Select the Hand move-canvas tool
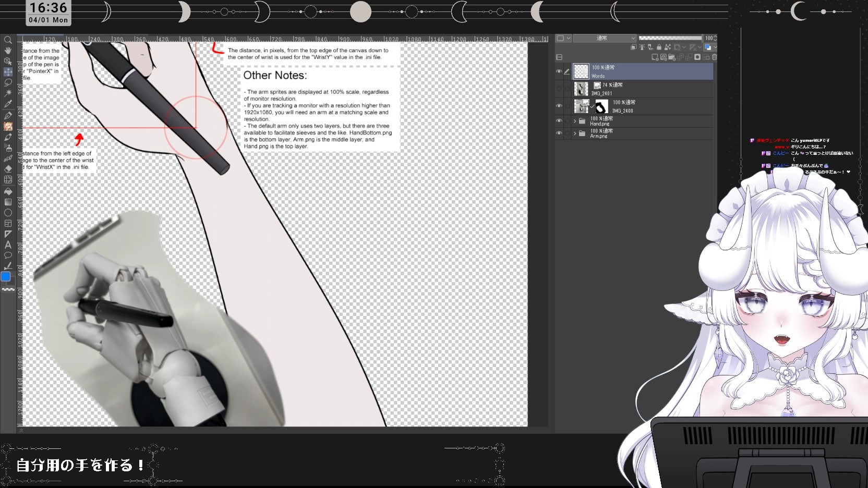Screen dimensions: 868x488 click(8, 51)
